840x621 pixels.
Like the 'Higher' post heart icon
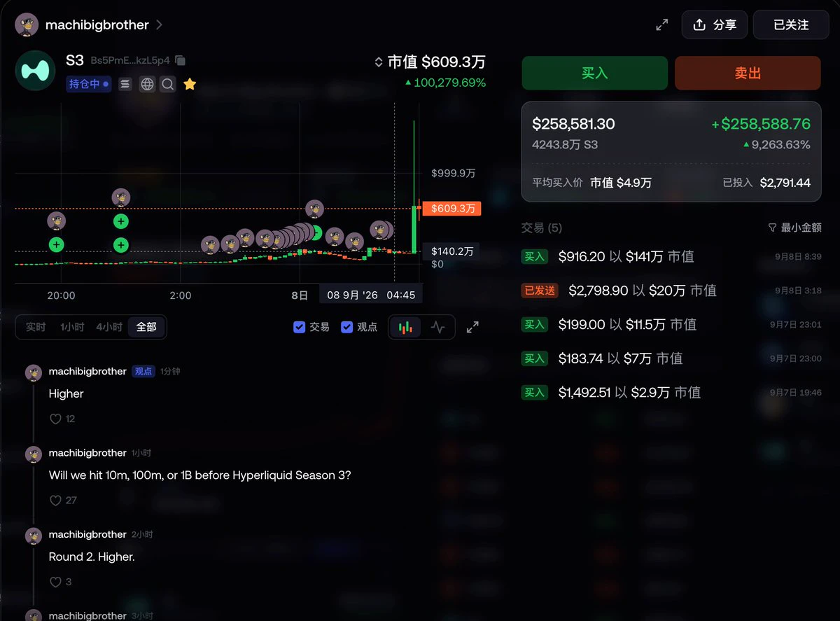pos(56,419)
